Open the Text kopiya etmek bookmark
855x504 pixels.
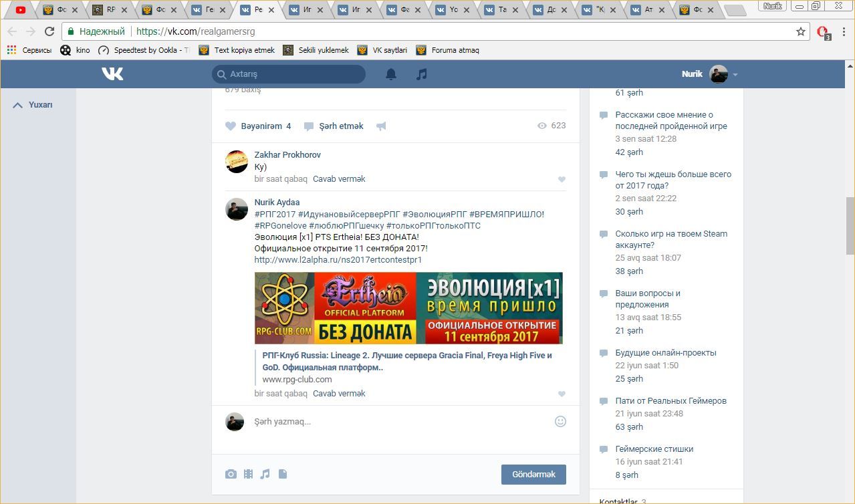pyautogui.click(x=237, y=50)
